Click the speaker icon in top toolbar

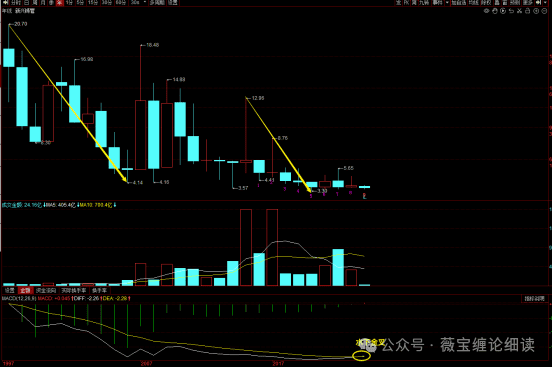click(x=538, y=2)
